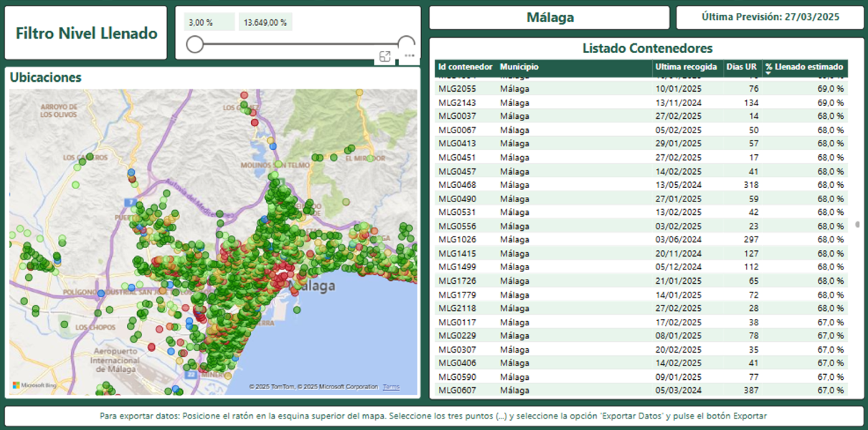Click the Ubicaciones map title

pyautogui.click(x=45, y=77)
